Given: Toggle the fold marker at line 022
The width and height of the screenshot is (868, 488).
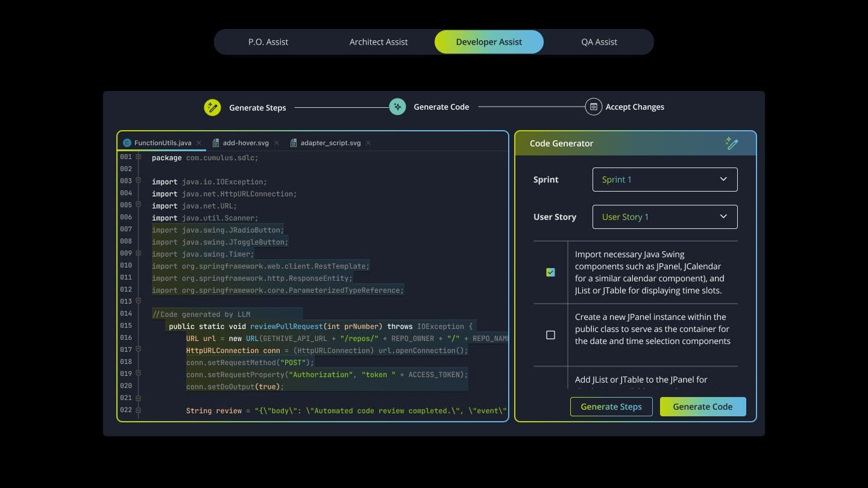Looking at the screenshot, I should pyautogui.click(x=138, y=409).
